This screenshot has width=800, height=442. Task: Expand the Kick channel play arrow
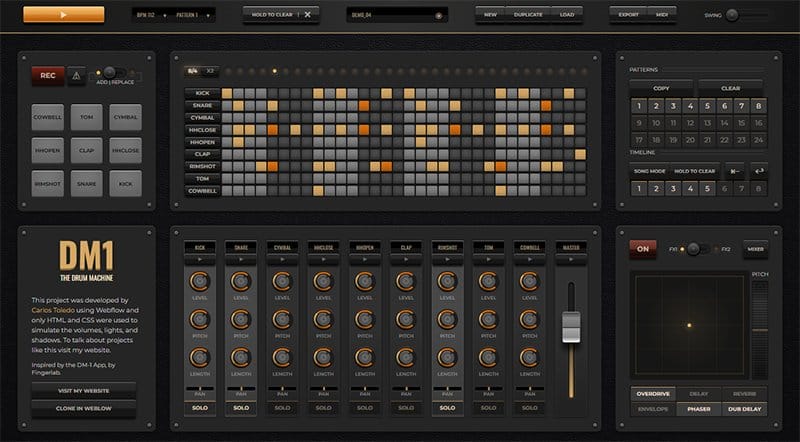(x=199, y=260)
